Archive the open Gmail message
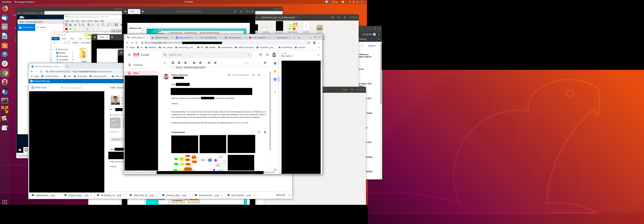The width and height of the screenshot is (644, 224). pos(172,63)
